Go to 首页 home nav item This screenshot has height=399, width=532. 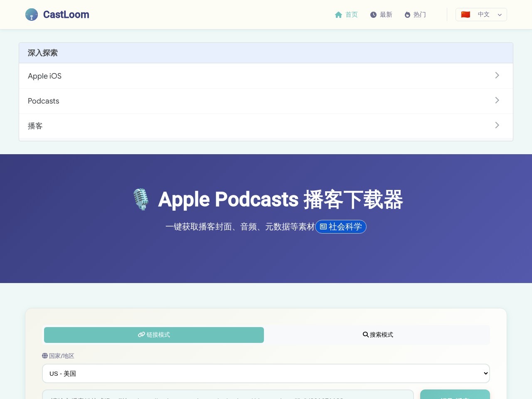point(346,15)
